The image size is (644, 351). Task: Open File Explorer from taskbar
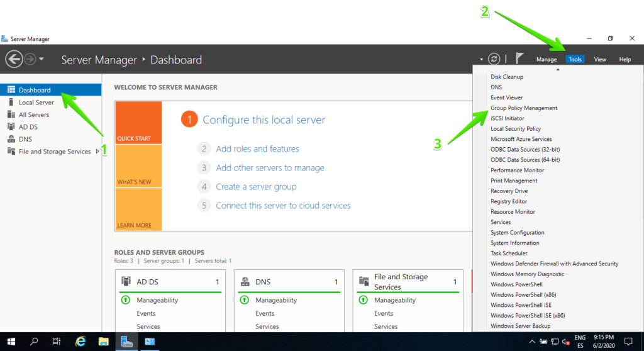coord(104,342)
